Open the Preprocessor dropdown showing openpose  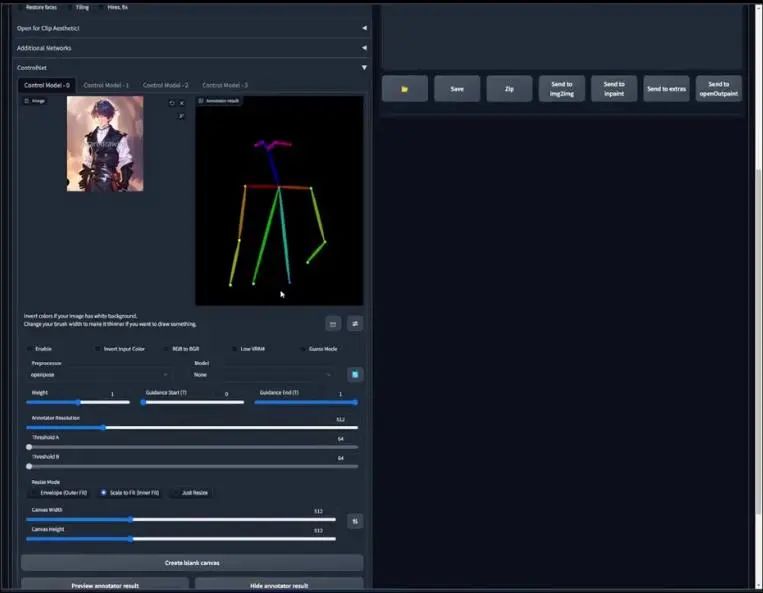click(99, 375)
